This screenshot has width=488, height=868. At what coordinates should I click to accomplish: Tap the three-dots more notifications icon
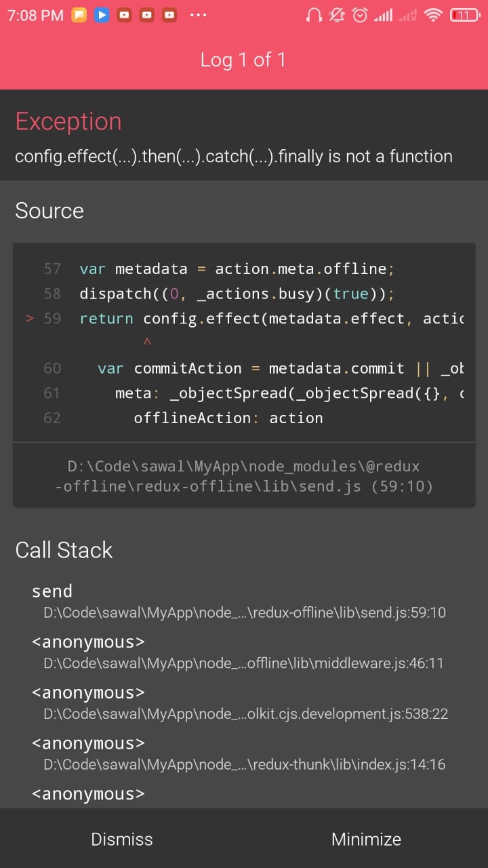(x=199, y=14)
